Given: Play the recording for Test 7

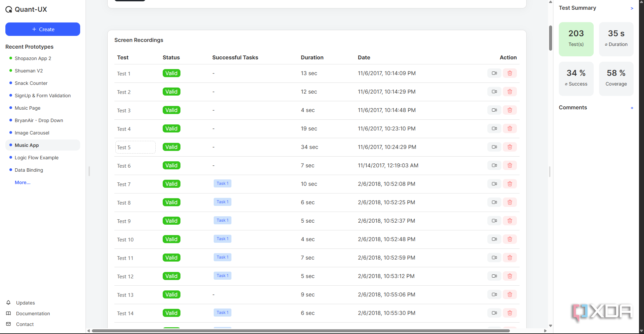Looking at the screenshot, I should [x=494, y=184].
